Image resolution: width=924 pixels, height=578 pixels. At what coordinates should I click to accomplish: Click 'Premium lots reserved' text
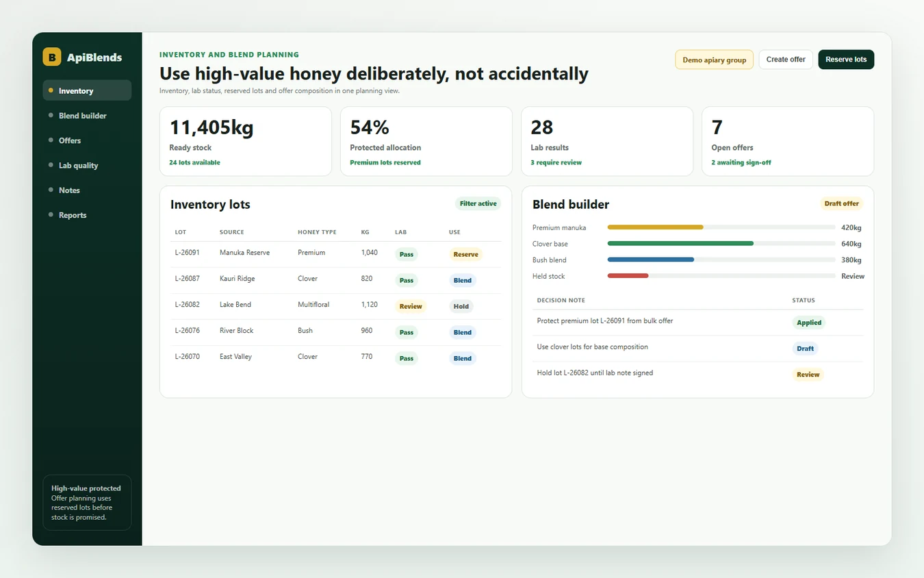[385, 162]
